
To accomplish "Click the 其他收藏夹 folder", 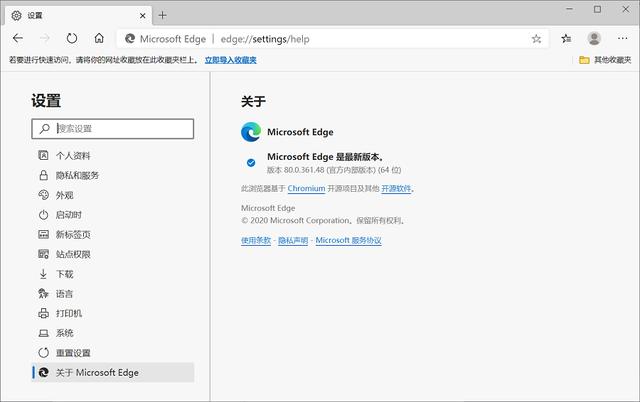I will [605, 60].
